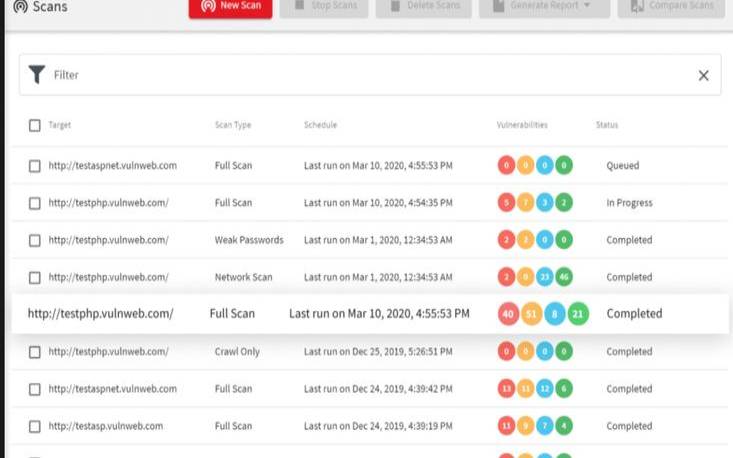Click the orange medium-severity badge showing 51
This screenshot has height=458, width=733.
tap(532, 314)
